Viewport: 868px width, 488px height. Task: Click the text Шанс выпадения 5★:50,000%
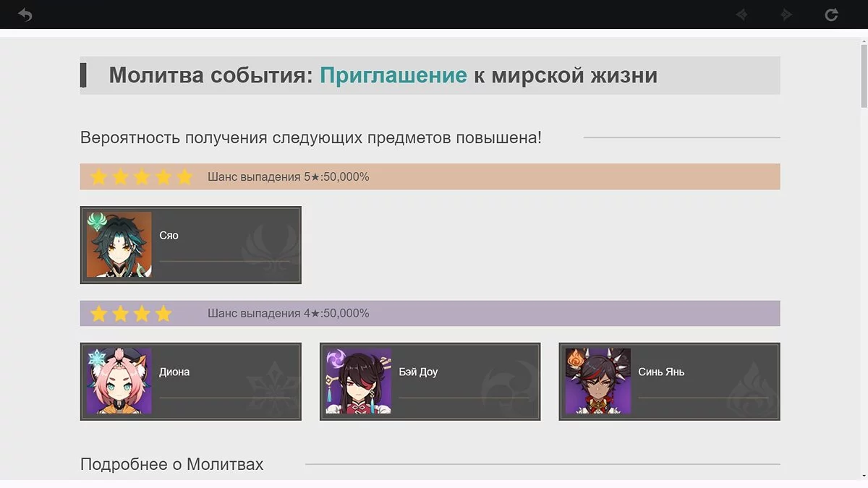pyautogui.click(x=289, y=176)
